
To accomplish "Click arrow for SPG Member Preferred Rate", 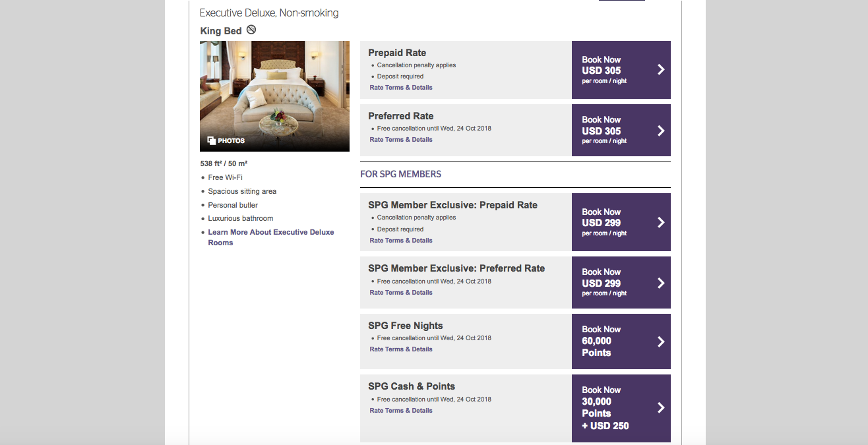I will (x=661, y=283).
